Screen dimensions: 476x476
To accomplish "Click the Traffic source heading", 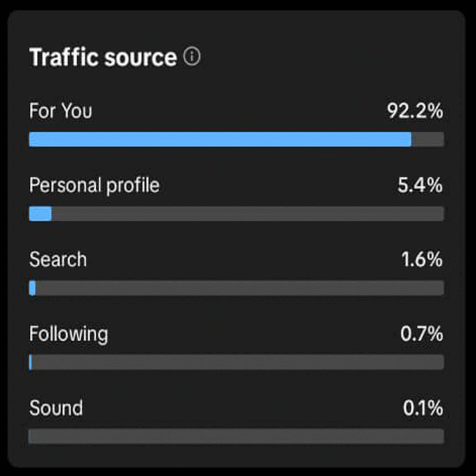I will point(103,57).
